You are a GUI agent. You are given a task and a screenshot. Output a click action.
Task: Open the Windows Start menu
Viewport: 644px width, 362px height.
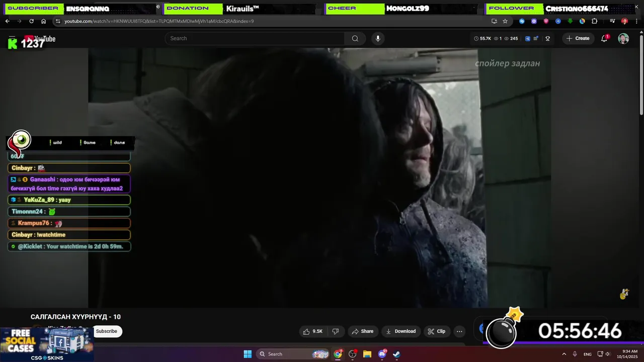pos(248,354)
